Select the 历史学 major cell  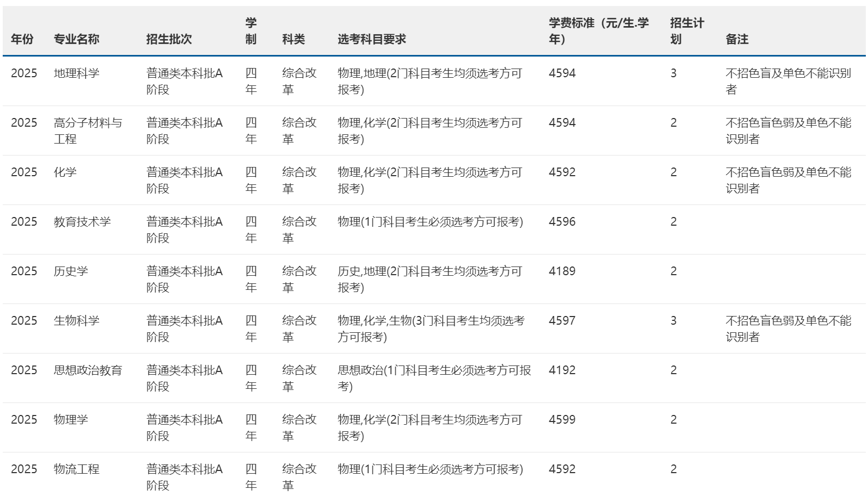coord(71,271)
